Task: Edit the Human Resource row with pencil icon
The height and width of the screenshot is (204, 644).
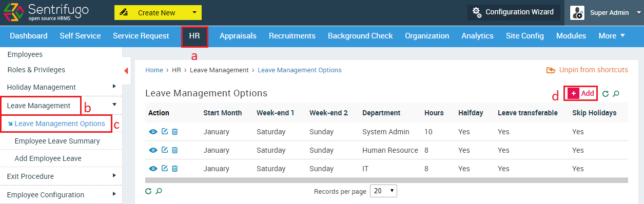Action: pos(164,150)
